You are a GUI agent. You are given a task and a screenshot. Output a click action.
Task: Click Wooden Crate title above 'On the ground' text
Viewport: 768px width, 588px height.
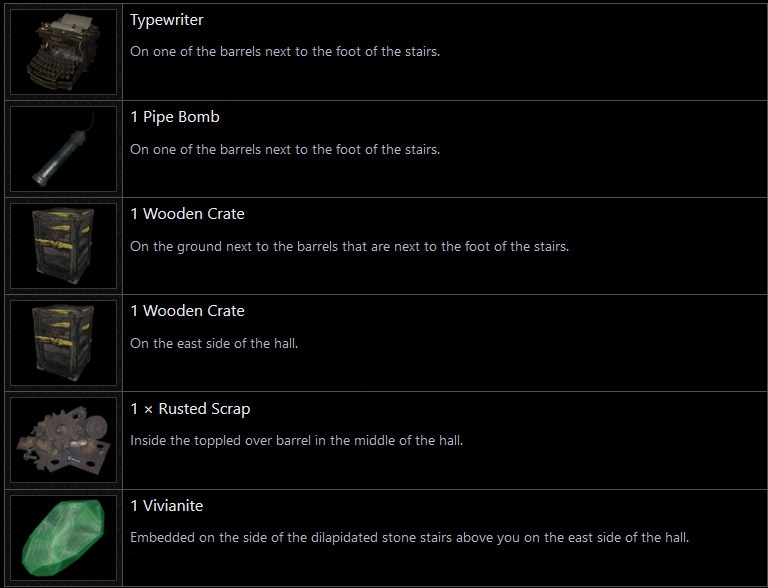(x=187, y=214)
